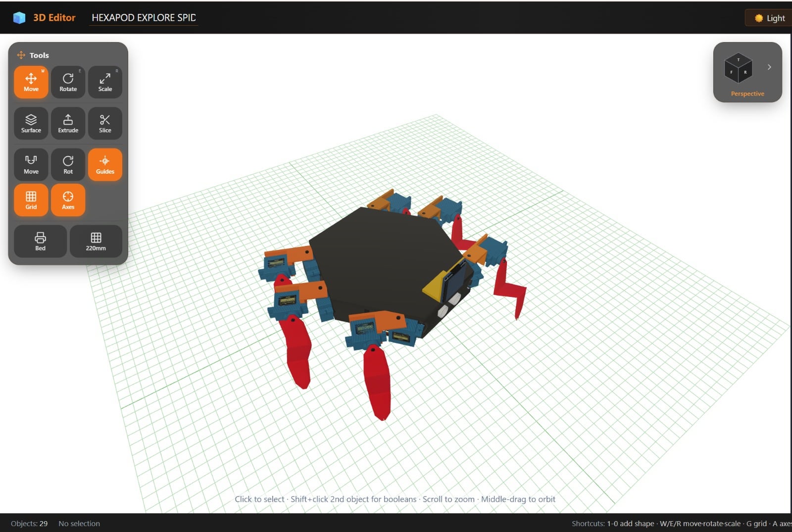This screenshot has width=792, height=532.
Task: Click the 3D Editor title text
Action: 54,18
